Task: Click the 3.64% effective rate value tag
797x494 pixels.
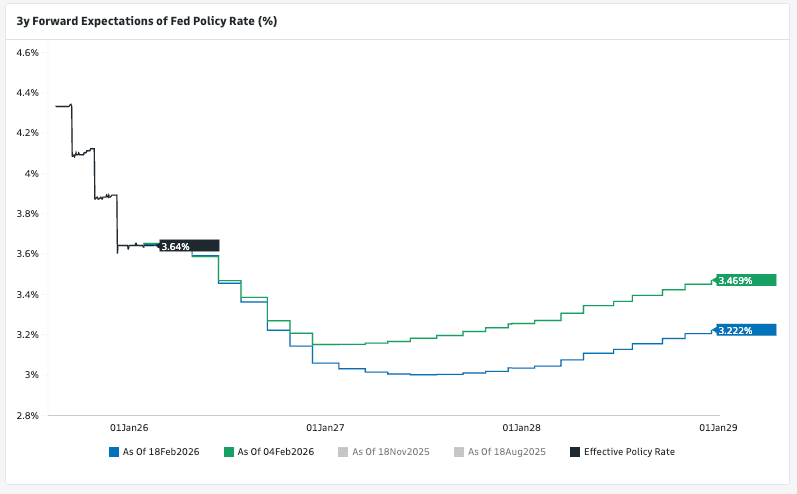Action: pos(188,246)
